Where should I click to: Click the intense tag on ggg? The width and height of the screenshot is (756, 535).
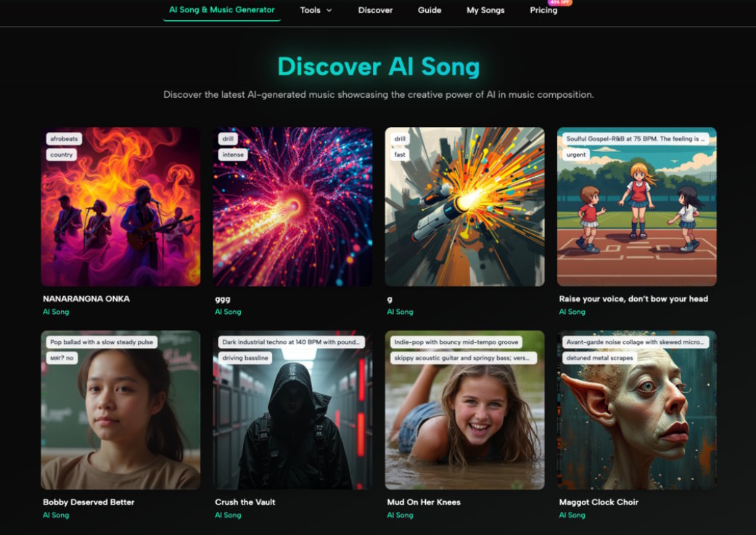point(233,154)
